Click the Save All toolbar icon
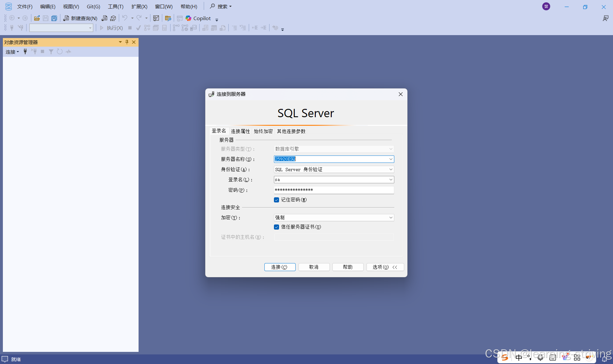 click(x=54, y=18)
